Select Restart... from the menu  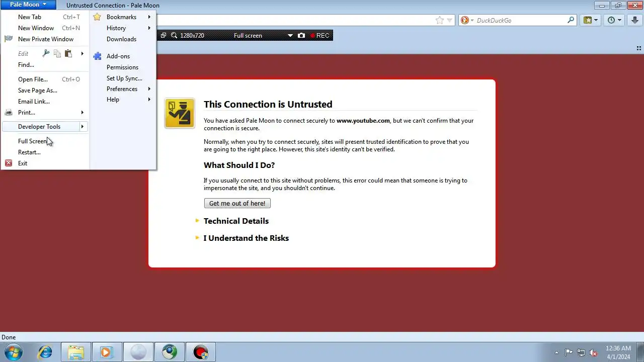(x=45, y=152)
